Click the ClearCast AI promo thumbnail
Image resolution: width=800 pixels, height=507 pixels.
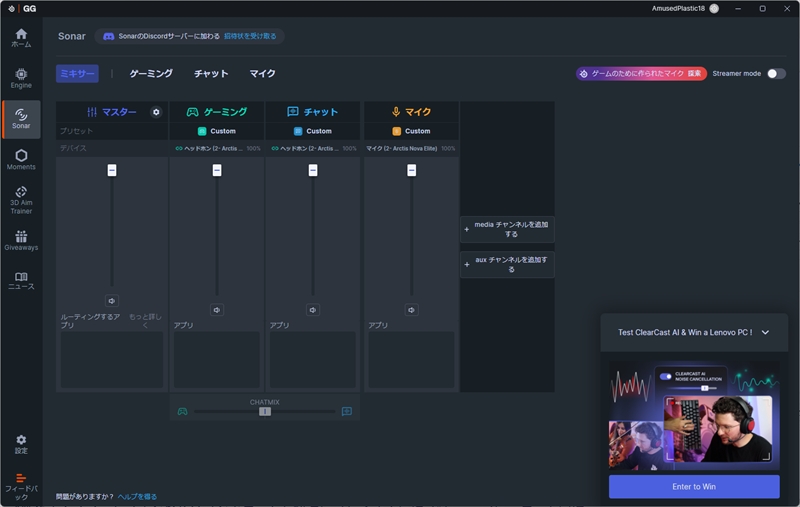click(x=694, y=416)
